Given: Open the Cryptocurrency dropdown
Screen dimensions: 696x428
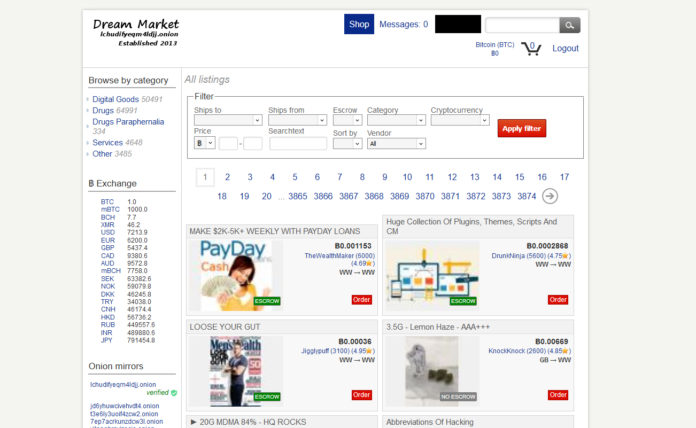Looking at the screenshot, I should click(x=460, y=120).
